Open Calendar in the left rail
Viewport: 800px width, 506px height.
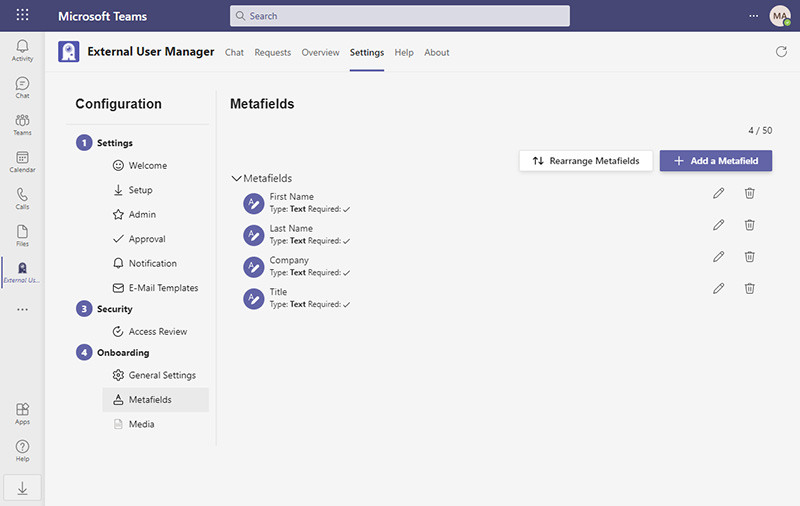[22, 162]
